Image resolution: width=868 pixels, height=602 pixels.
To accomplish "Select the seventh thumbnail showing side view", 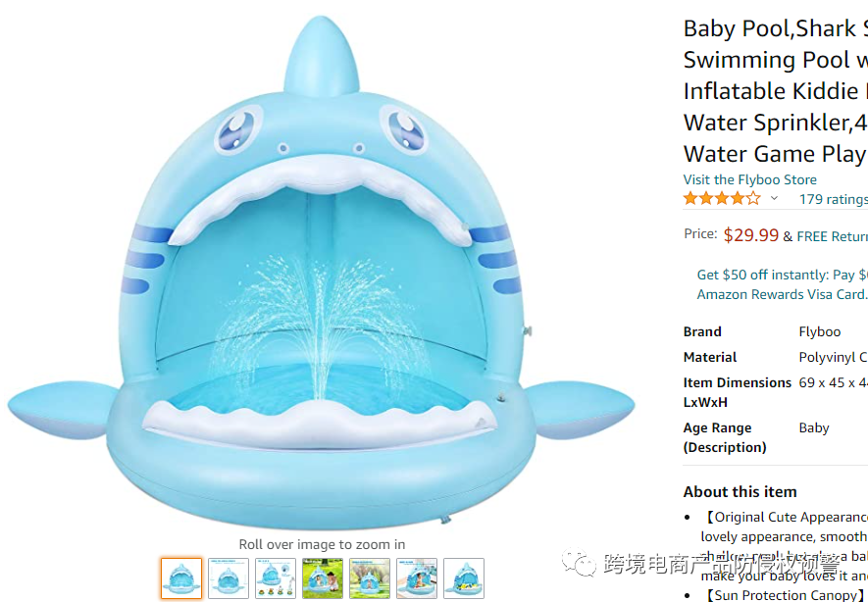I will (464, 578).
